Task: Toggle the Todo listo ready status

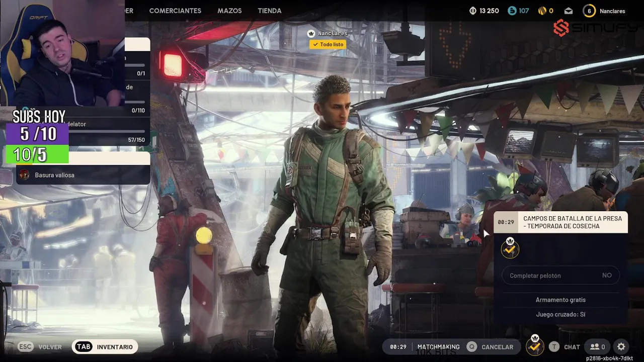Action: 328,44
